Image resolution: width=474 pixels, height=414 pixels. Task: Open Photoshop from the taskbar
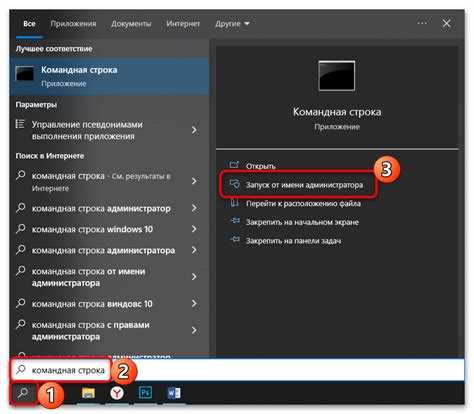(145, 393)
